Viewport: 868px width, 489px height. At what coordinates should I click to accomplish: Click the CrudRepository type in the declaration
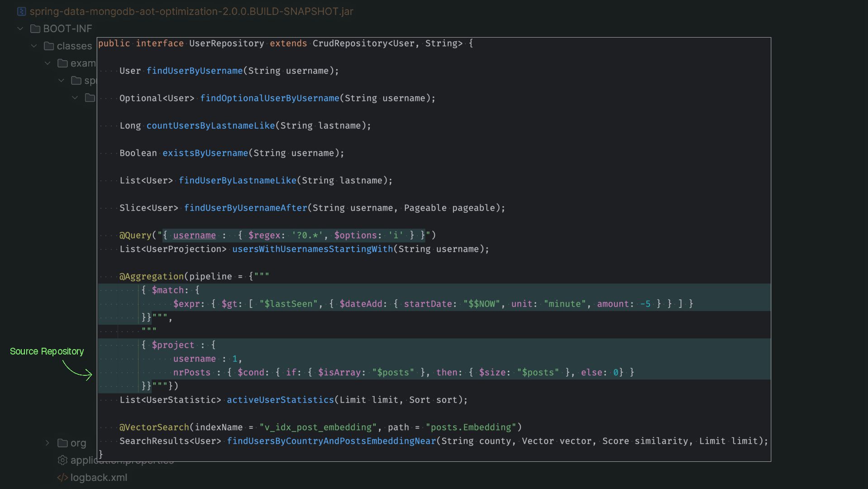point(350,43)
